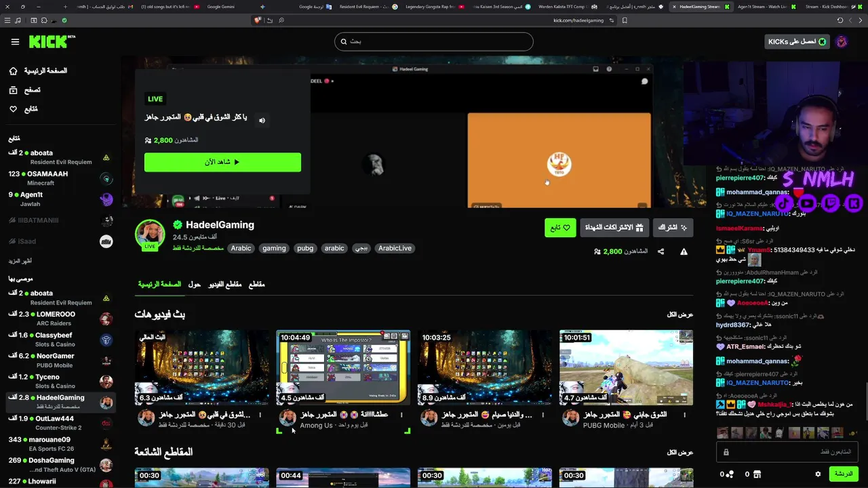Click Show All next to popular clips
Viewport: 868px width, 488px height.
[x=679, y=452]
